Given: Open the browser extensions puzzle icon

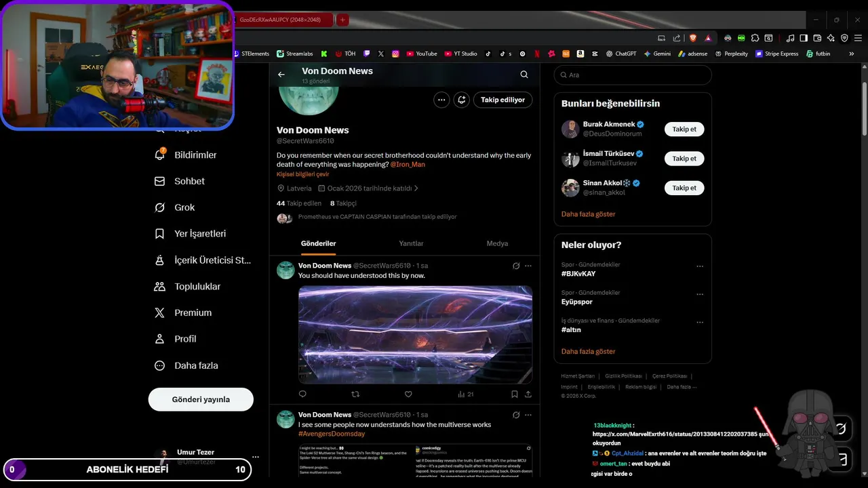Looking at the screenshot, I should 754,38.
